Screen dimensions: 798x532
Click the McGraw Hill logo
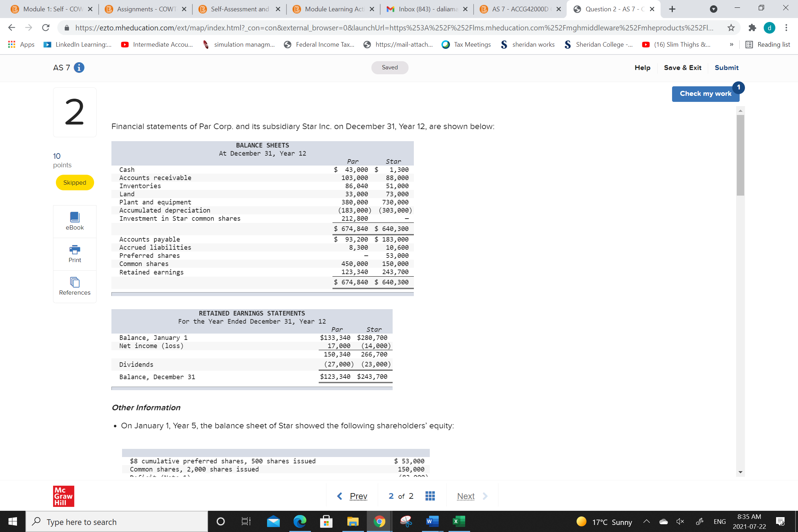coord(64,496)
